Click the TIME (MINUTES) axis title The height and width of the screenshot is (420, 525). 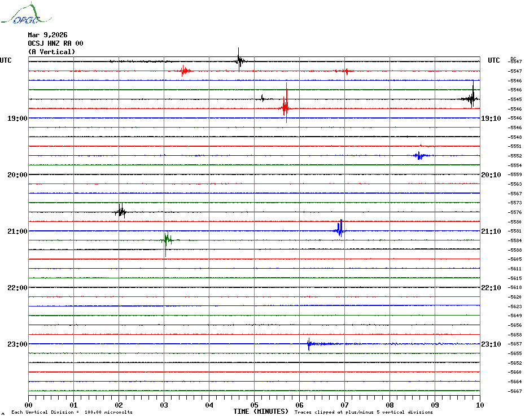coord(261,412)
